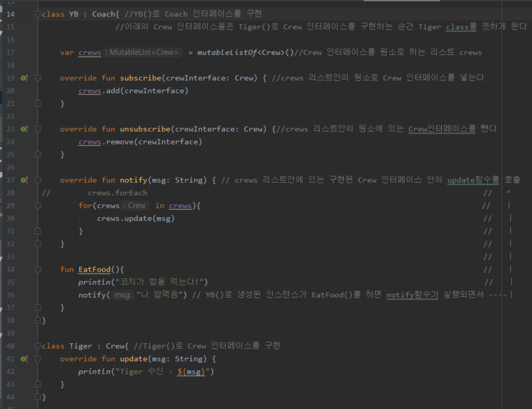
Task: Click the 'subscribe' function name on line 19
Action: pos(141,78)
